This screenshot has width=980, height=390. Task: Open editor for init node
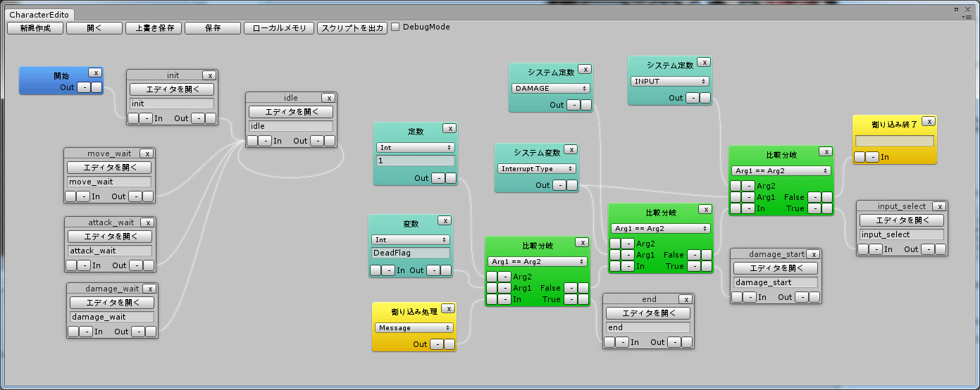click(x=172, y=89)
